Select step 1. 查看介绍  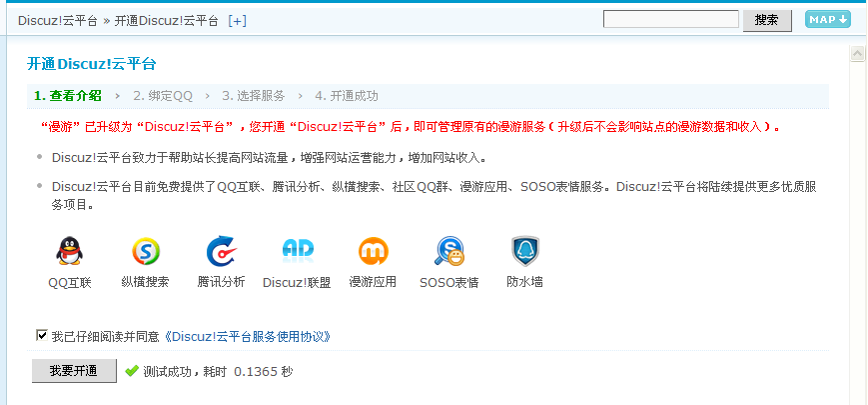click(x=68, y=96)
